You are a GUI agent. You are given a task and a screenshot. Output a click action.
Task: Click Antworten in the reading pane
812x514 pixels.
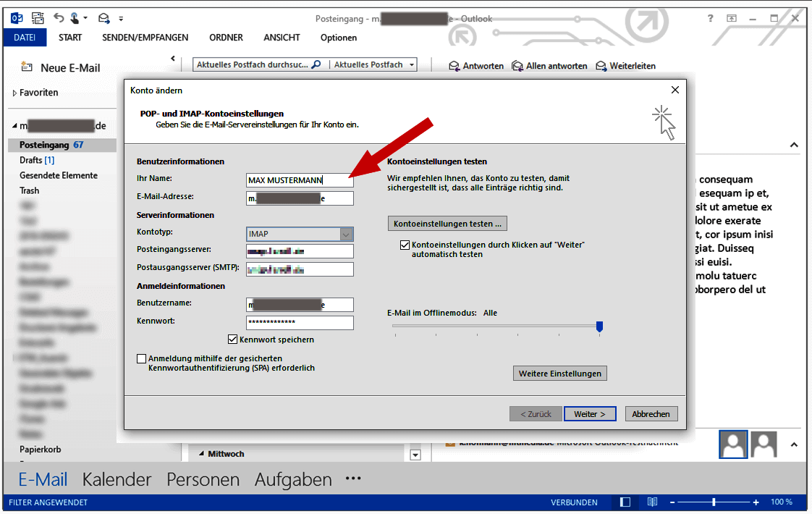point(476,66)
